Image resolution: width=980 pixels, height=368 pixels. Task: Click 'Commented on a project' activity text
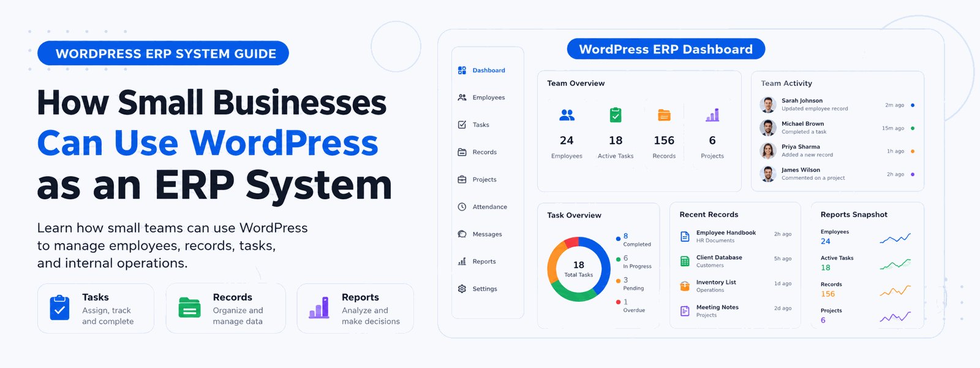click(x=813, y=178)
